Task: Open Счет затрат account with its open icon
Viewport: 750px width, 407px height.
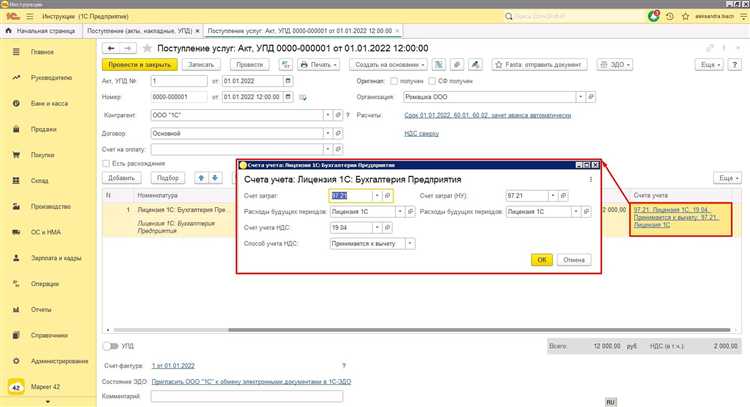Action: tap(387, 196)
